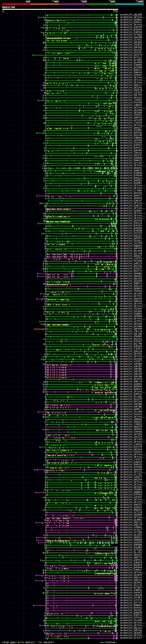Image resolution: width=146 pixels, height=644 pixels.
Task: Select the UniRef100_Q6NNY8 label
Action: (131, 492)
